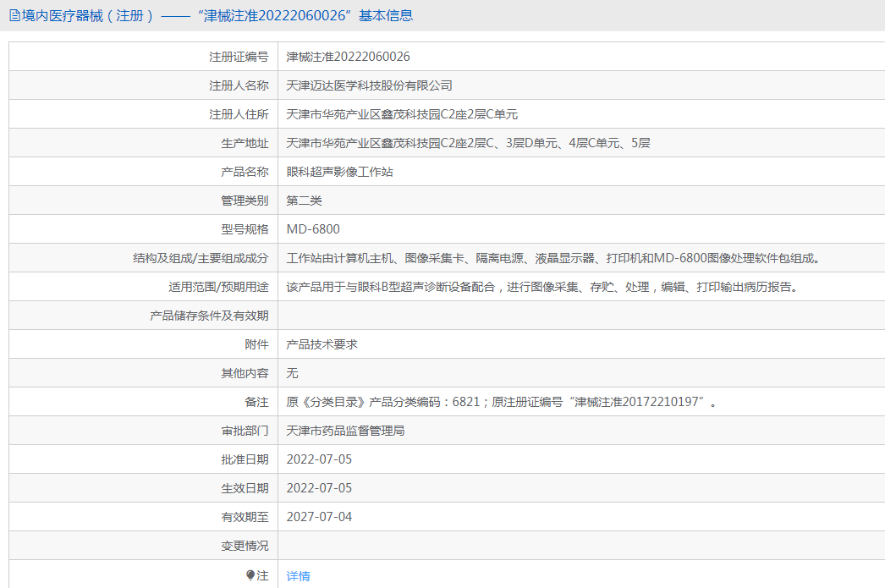
Task: Click the 有效期至 label
Action: coord(245,517)
